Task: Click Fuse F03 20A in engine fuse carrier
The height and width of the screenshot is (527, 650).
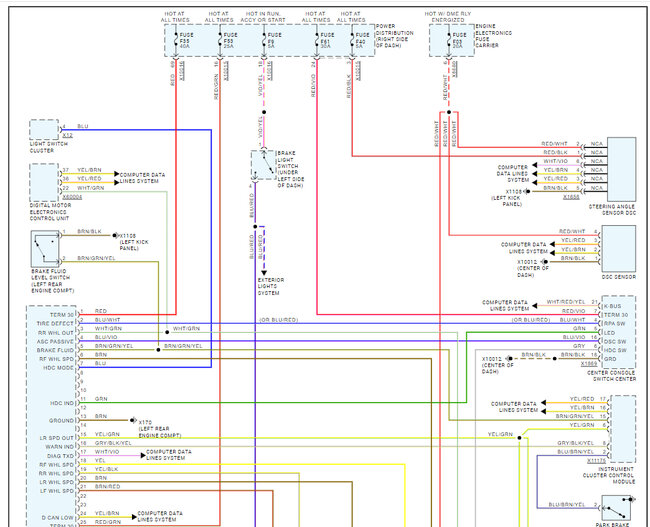Action: [x=449, y=41]
